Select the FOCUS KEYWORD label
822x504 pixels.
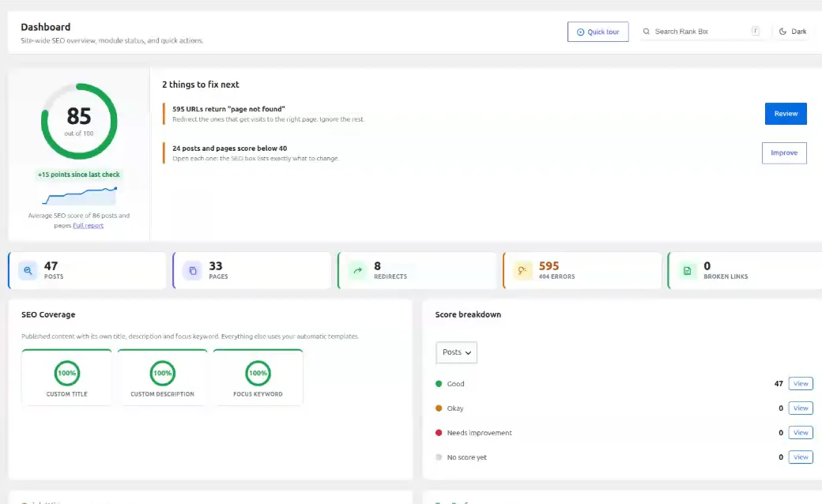point(258,394)
